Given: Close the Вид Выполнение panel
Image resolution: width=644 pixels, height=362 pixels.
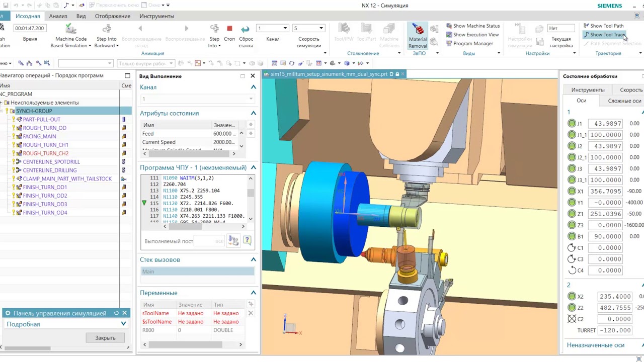Looking at the screenshot, I should click(253, 76).
